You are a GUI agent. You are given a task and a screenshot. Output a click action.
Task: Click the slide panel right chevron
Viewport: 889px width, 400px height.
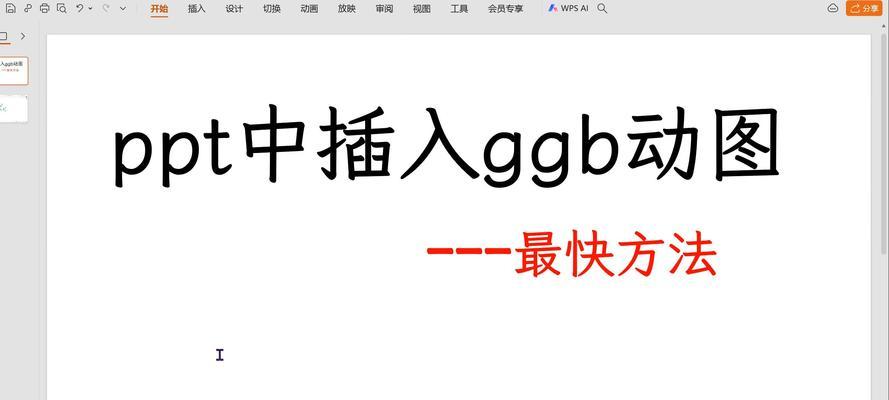coord(23,36)
